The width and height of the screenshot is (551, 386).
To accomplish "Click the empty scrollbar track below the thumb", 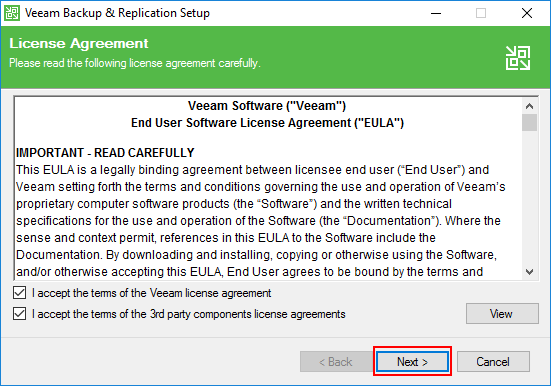I will click(x=529, y=197).
